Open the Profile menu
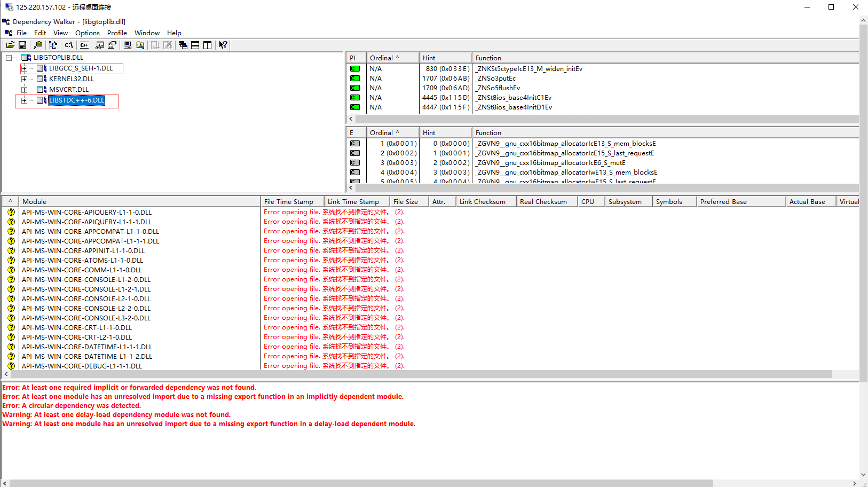868x487 pixels. click(117, 33)
